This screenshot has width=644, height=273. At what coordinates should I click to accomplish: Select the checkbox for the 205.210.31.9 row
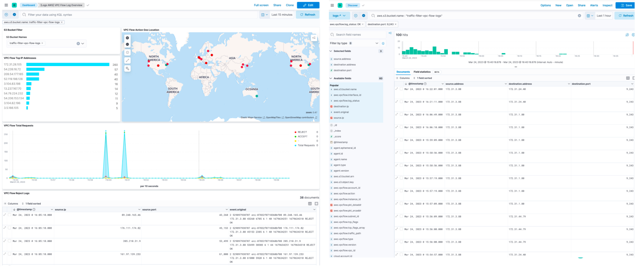(9, 241)
